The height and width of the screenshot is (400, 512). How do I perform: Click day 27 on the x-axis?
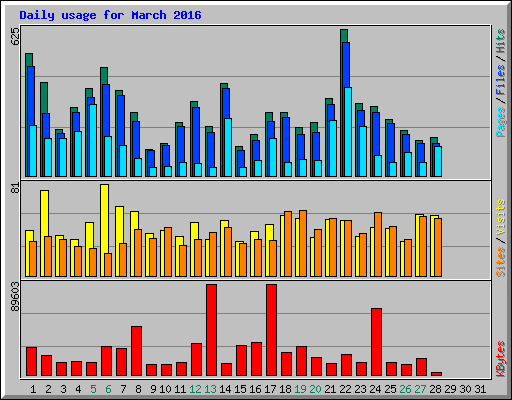click(420, 389)
